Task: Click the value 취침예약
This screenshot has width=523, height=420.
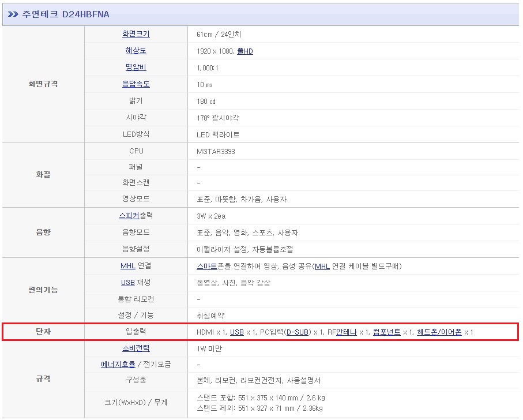Action: click(x=210, y=316)
